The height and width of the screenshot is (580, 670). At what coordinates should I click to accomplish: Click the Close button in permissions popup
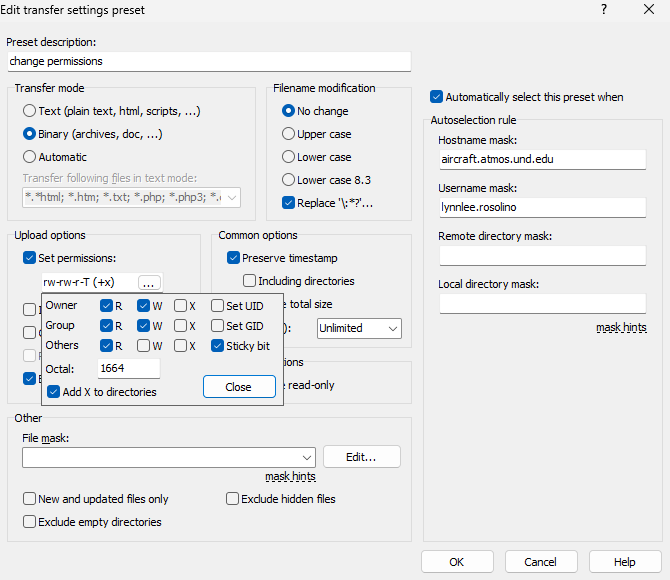(x=239, y=387)
